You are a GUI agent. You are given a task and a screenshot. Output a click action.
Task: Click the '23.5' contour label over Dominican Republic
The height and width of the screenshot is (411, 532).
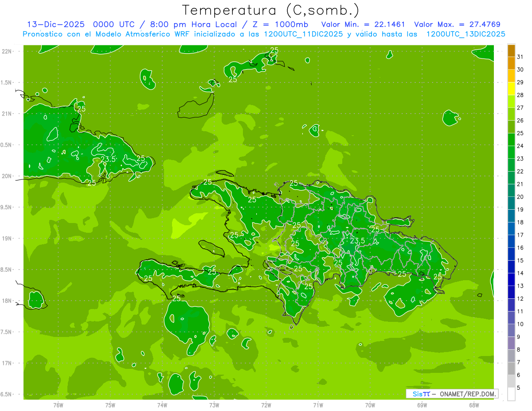tap(357, 241)
